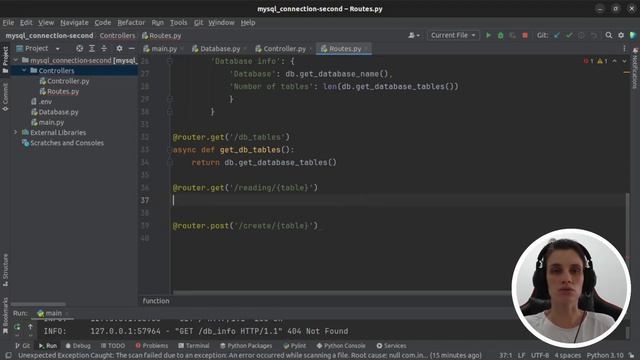Open Problems tool window
The width and height of the screenshot is (640, 360).
pos(151,346)
